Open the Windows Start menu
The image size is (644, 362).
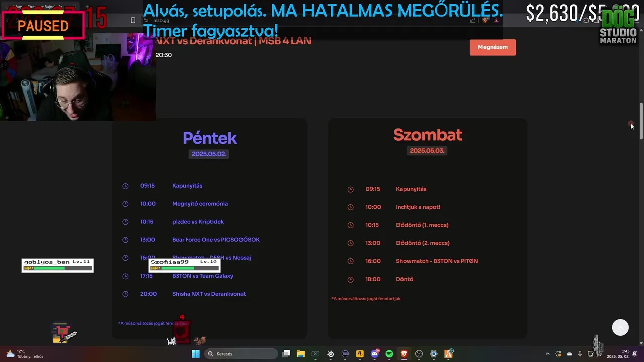tap(196, 354)
